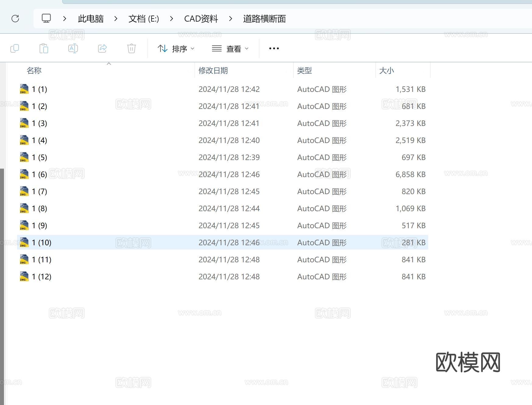The width and height of the screenshot is (532, 405).
Task: Click the DWG icon of file 1 (7)
Action: tap(24, 191)
